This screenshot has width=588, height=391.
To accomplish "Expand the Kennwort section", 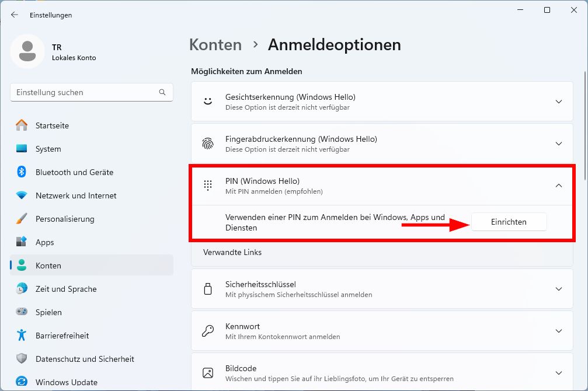I will [559, 330].
